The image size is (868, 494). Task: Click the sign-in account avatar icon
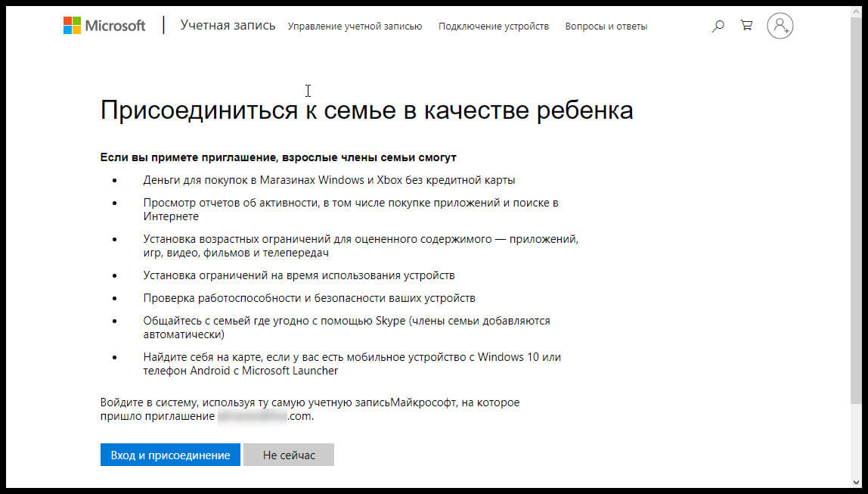click(x=780, y=26)
